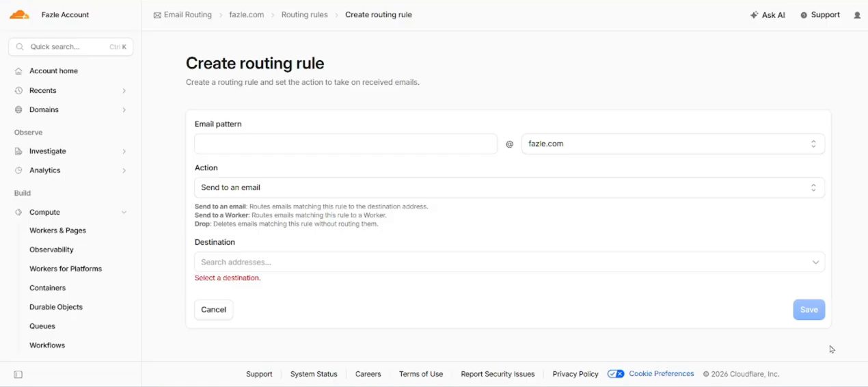Click the Save button

[809, 310]
